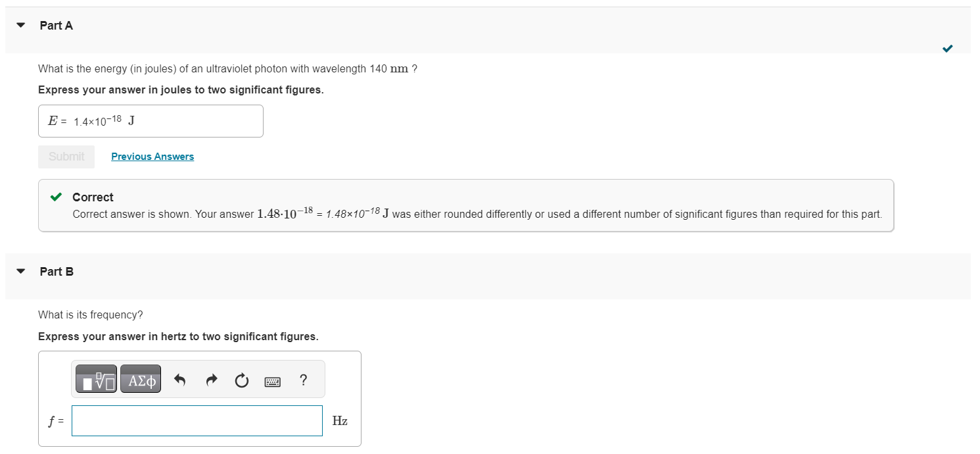Open the math templates button
Screen dimensions: 980x454
[96, 380]
